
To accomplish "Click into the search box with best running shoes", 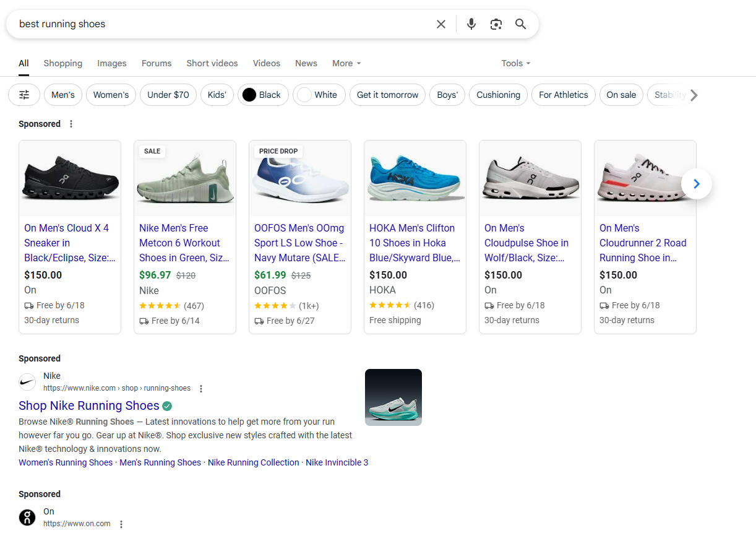I will pyautogui.click(x=223, y=24).
